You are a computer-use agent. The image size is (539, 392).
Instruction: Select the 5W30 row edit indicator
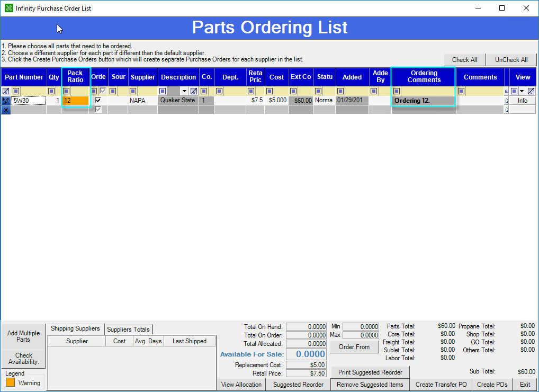[x=6, y=101]
